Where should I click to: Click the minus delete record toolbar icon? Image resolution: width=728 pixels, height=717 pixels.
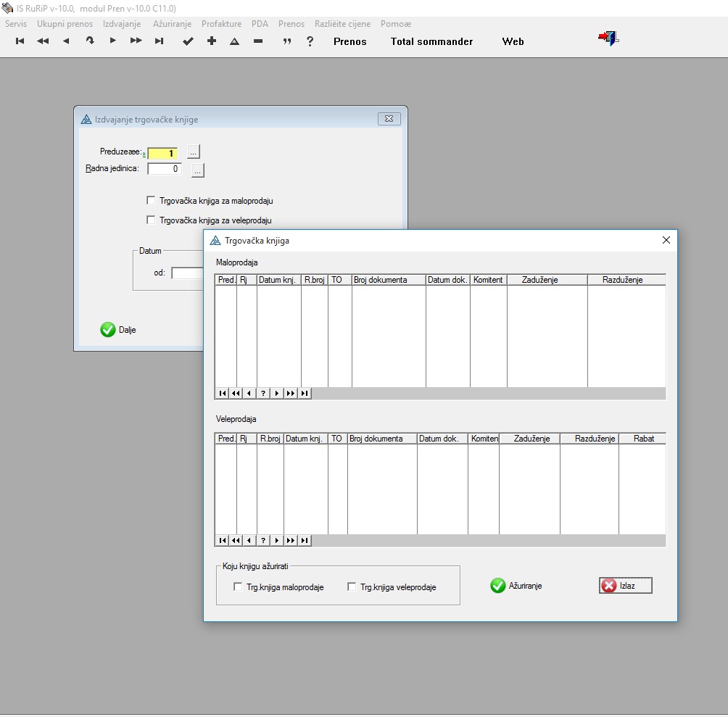258,41
